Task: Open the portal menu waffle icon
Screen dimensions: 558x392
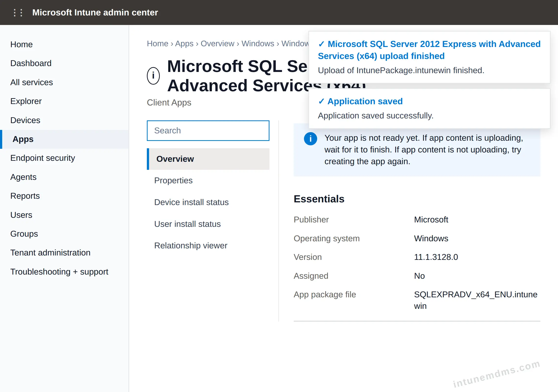Action: (x=18, y=12)
